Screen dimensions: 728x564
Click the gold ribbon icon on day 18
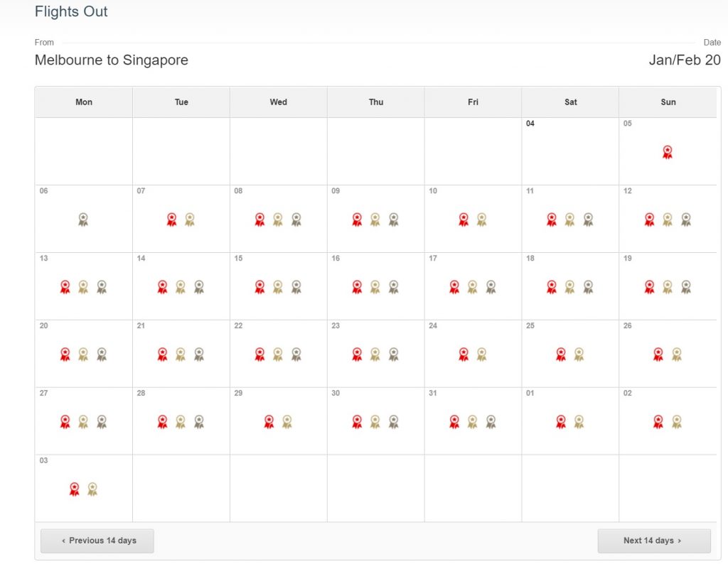569,287
